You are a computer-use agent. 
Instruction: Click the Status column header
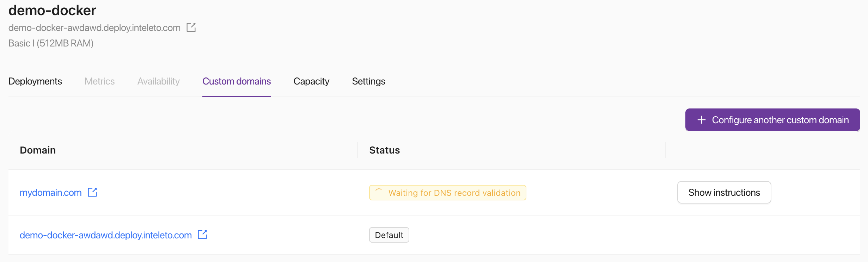coord(384,150)
